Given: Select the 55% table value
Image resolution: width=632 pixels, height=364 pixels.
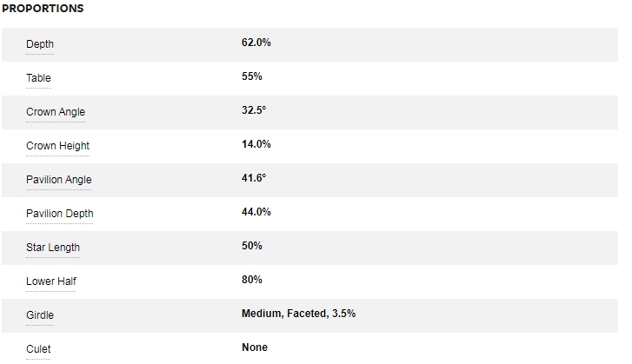Looking at the screenshot, I should [252, 76].
